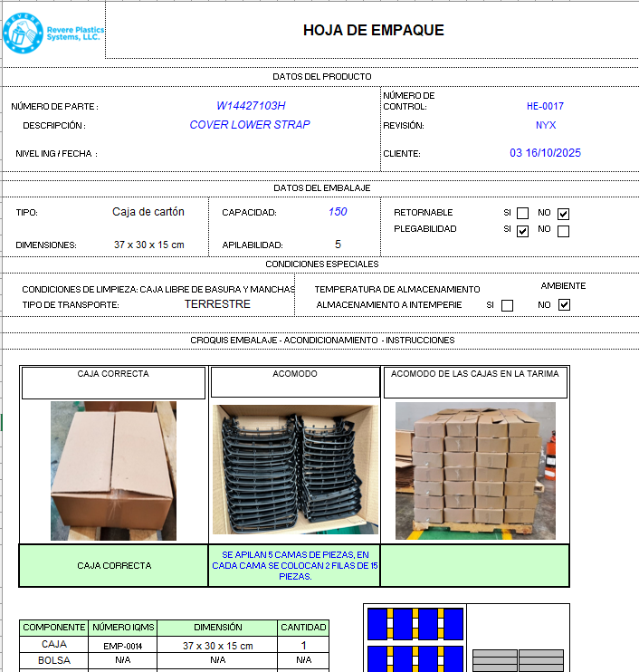
Task: Click the capacity value 150 cell
Action: 338,212
